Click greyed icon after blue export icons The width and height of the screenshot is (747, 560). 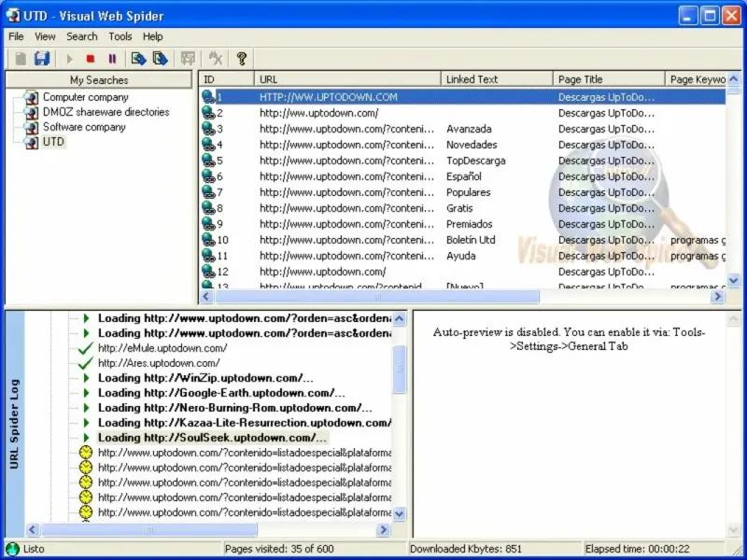(x=188, y=59)
